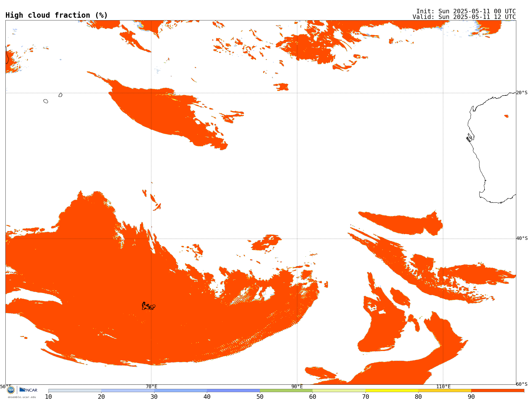Click the 20–30 light blue colorbar segment
The height and width of the screenshot is (400, 532).
(x=128, y=391)
